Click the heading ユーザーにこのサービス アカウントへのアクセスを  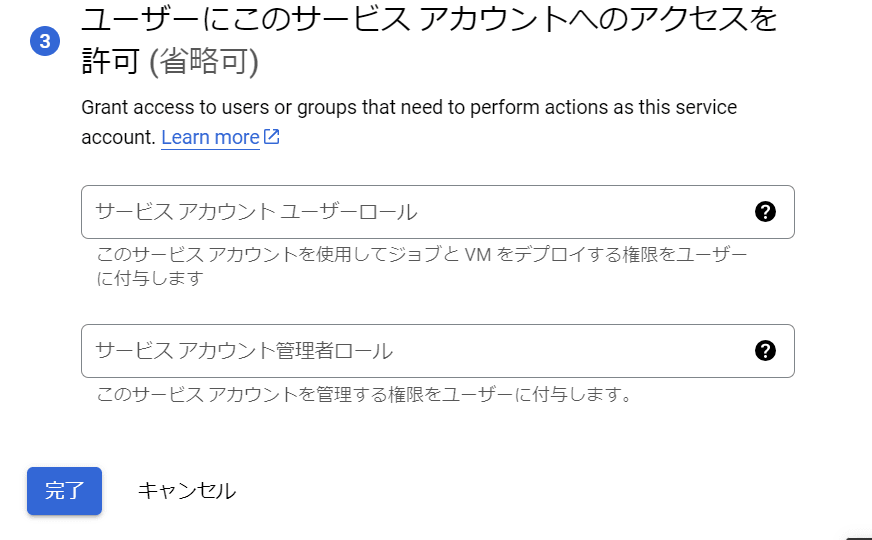pos(429,20)
